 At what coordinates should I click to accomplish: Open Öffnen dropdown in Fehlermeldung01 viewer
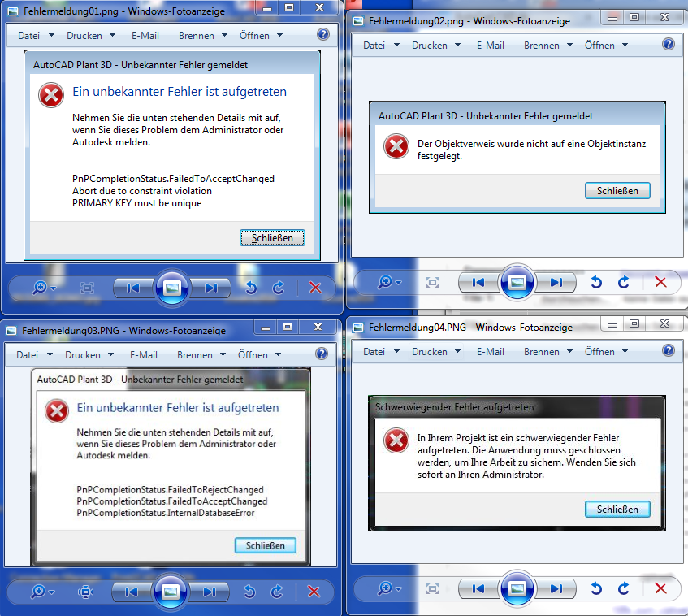coord(261,36)
